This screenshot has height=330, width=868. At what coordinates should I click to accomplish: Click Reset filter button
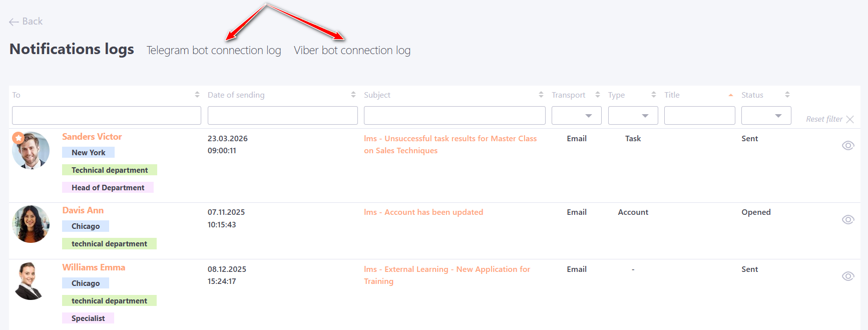[x=829, y=119]
